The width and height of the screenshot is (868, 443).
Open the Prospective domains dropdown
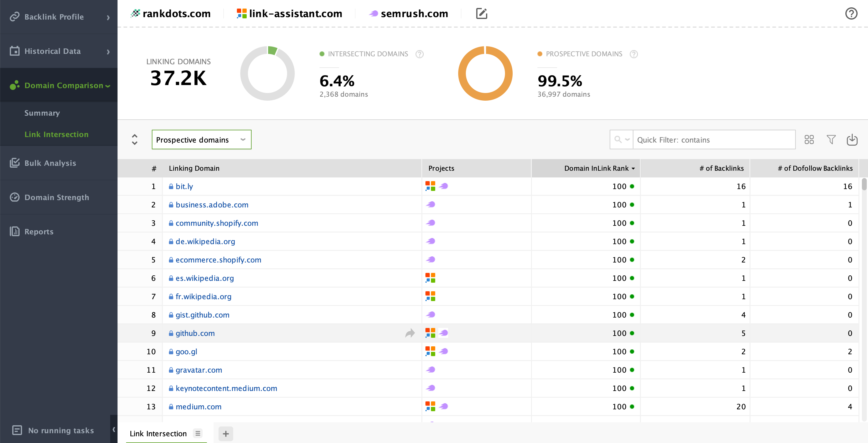pyautogui.click(x=201, y=140)
